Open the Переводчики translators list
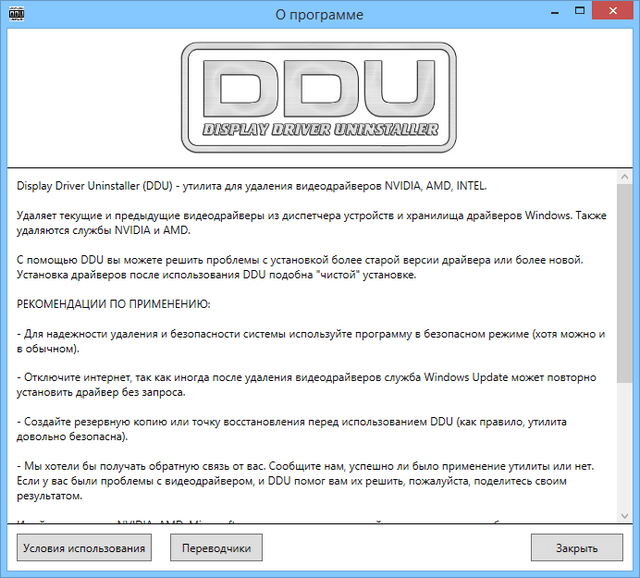 pyautogui.click(x=216, y=548)
